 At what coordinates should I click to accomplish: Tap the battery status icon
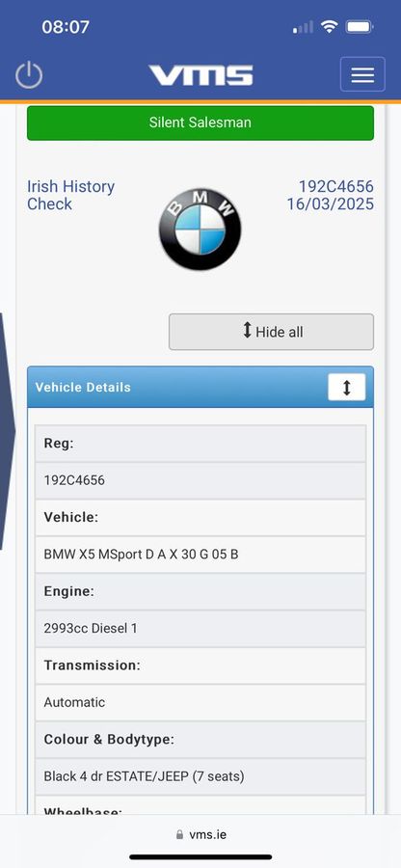tap(360, 27)
